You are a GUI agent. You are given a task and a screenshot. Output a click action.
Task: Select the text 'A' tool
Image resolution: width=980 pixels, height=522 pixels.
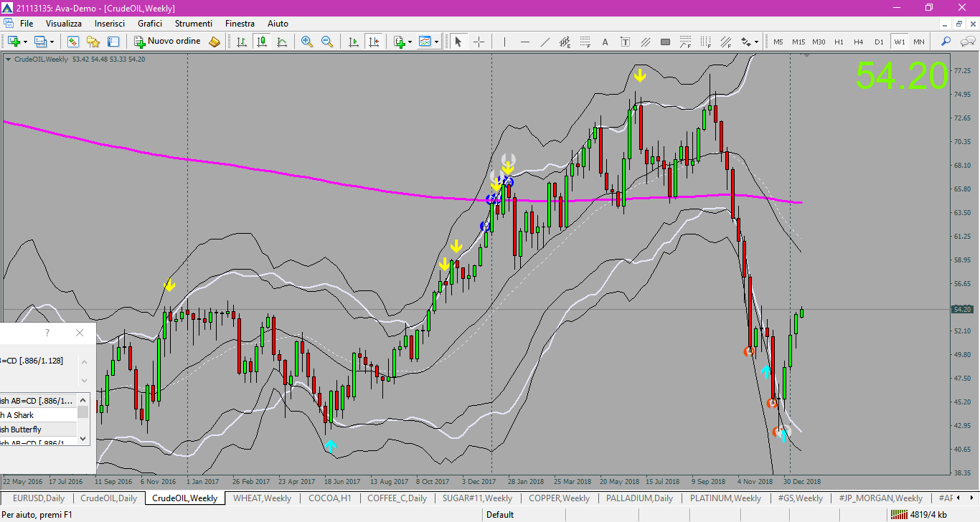click(605, 42)
